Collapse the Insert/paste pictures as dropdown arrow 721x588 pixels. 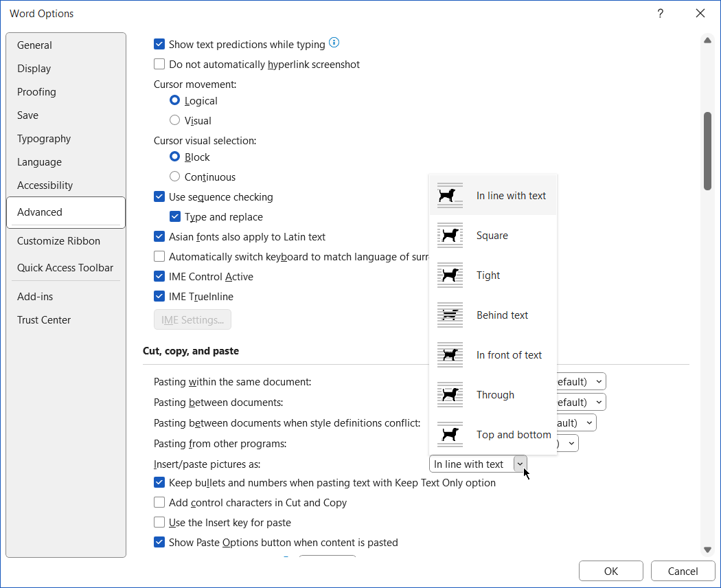click(520, 464)
